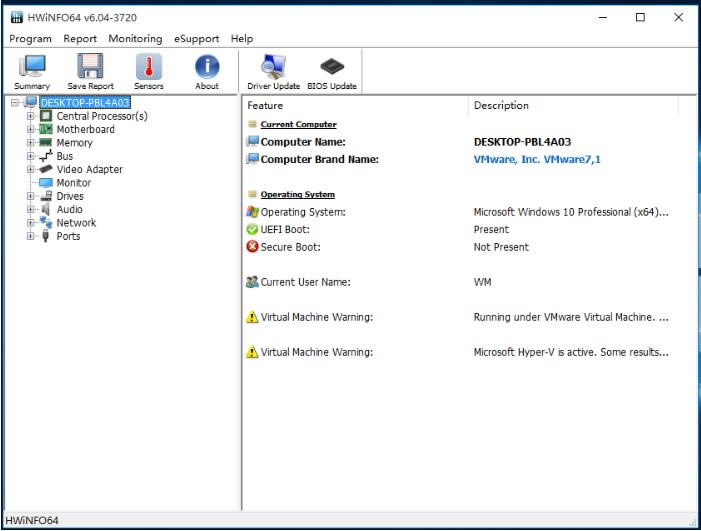
Task: Click the Hyper-V warning triangle icon
Action: 252,352
